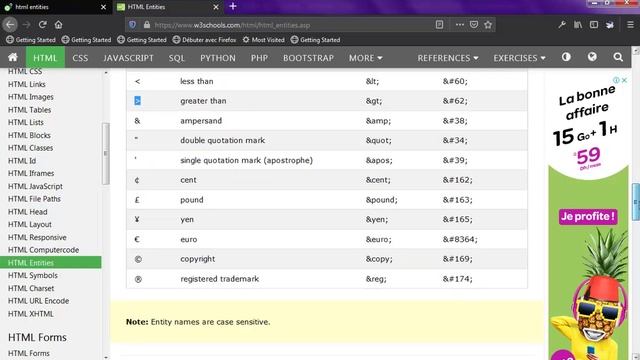Save page to Pocket icon
Viewport: 640px width, 360px height.
click(x=473, y=25)
